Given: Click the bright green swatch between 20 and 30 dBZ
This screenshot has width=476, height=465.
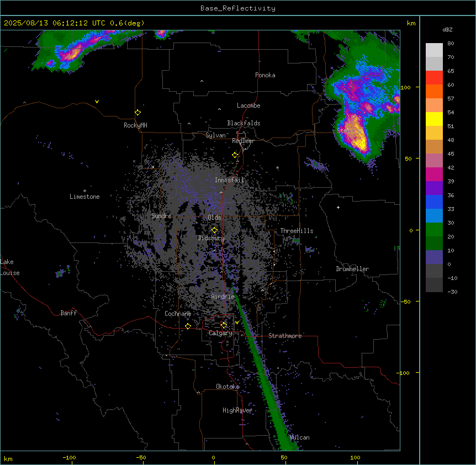Looking at the screenshot, I should pos(434,230).
